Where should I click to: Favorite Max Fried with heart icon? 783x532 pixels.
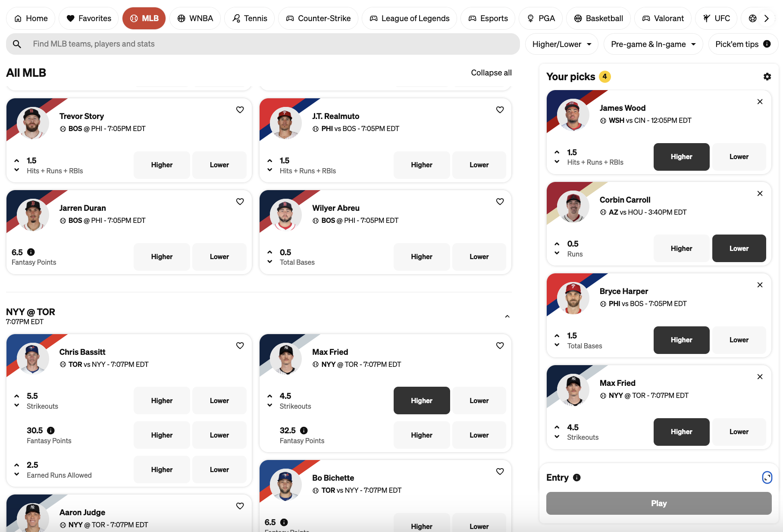point(500,346)
